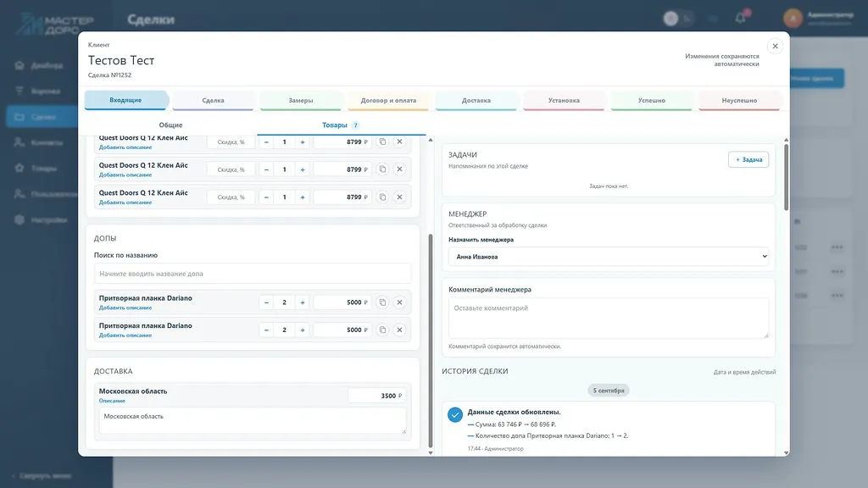Viewport: 868px width, 488px height.
Task: Mark the deal as Неуспешно
Action: tap(739, 100)
